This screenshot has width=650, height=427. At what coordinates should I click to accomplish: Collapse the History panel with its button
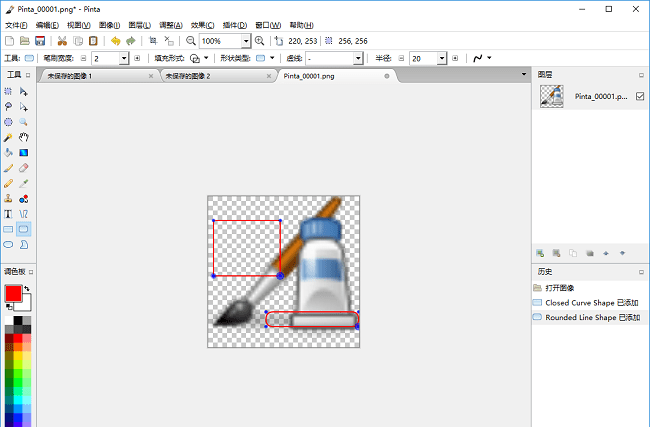pyautogui.click(x=641, y=272)
